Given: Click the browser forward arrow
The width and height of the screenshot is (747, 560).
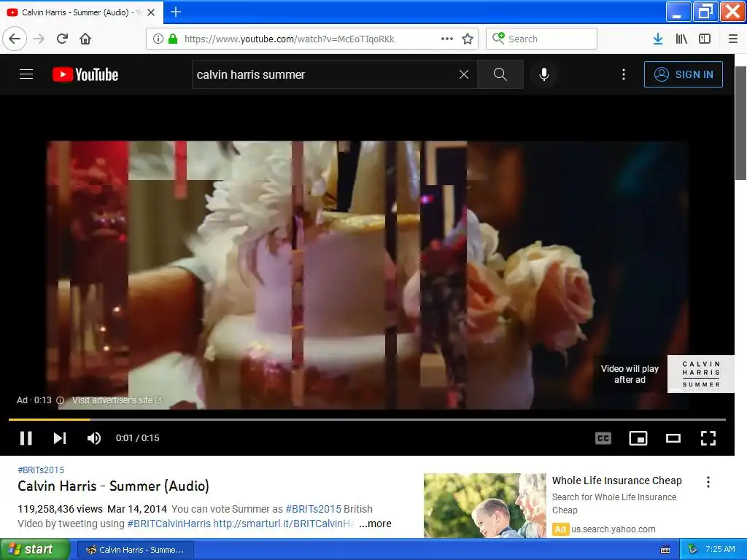Looking at the screenshot, I should click(39, 39).
